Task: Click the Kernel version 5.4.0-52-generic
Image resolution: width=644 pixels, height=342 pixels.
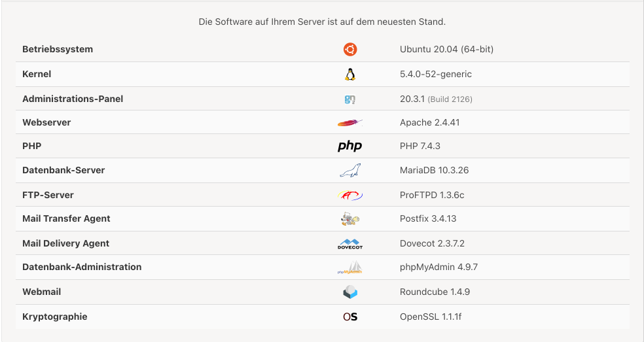Action: point(436,75)
